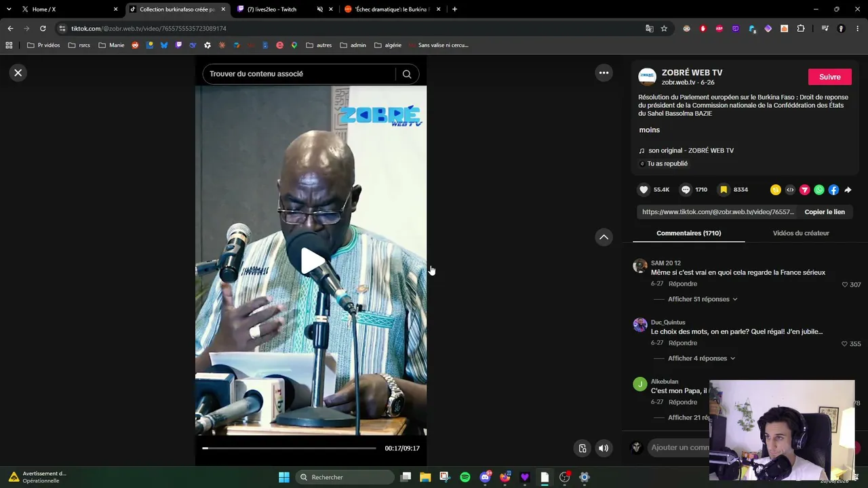Image resolution: width=868 pixels, height=488 pixels.
Task: Like SAM 20 12's comment heart
Action: click(x=845, y=285)
